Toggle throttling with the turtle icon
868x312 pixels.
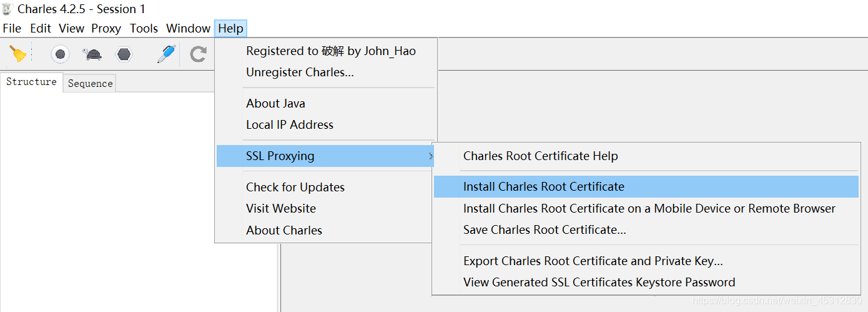tap(92, 54)
